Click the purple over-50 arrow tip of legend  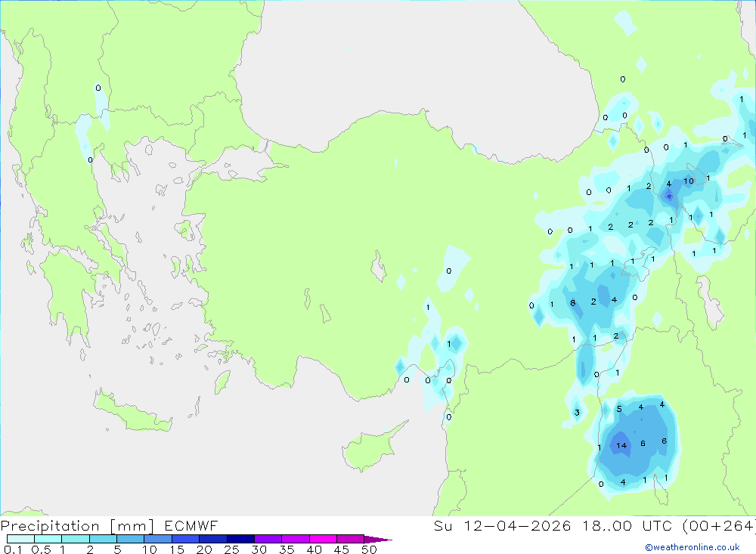point(377,540)
